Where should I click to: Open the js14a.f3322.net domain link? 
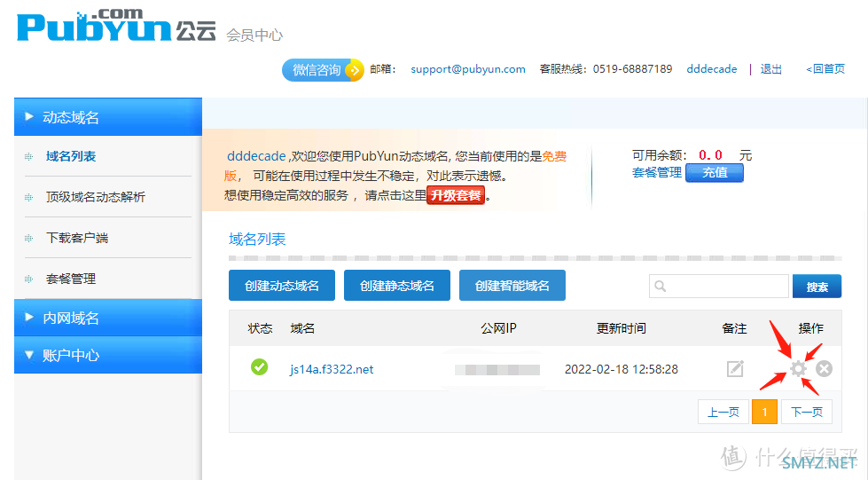(332, 369)
